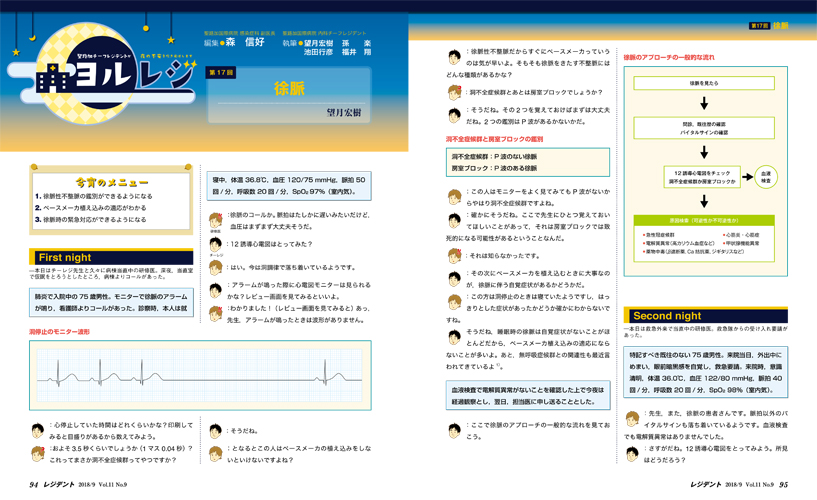Click the red heading 洞不全症候群と房室ブロックの鑑別

(494, 139)
